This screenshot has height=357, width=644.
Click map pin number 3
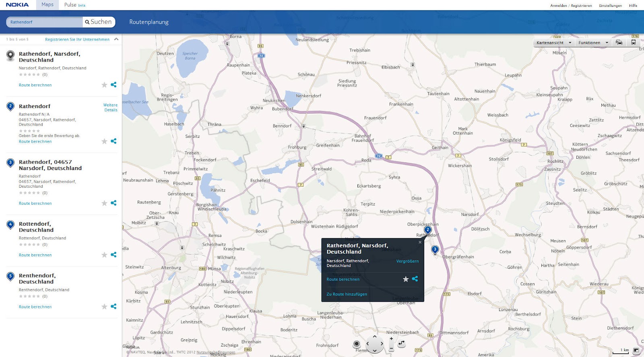(x=435, y=250)
